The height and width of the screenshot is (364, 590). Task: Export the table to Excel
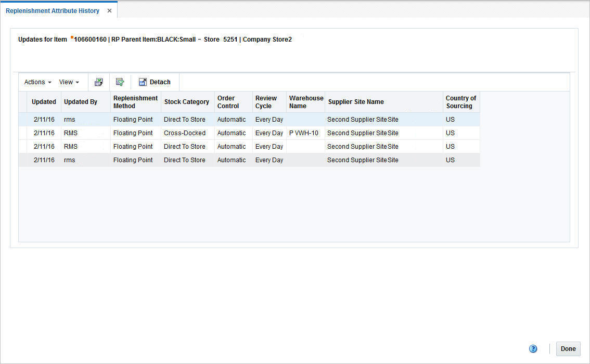pyautogui.click(x=98, y=82)
